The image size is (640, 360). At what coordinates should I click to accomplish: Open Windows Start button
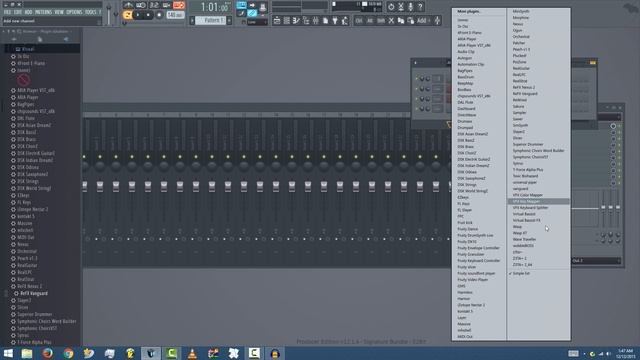pos(8,353)
